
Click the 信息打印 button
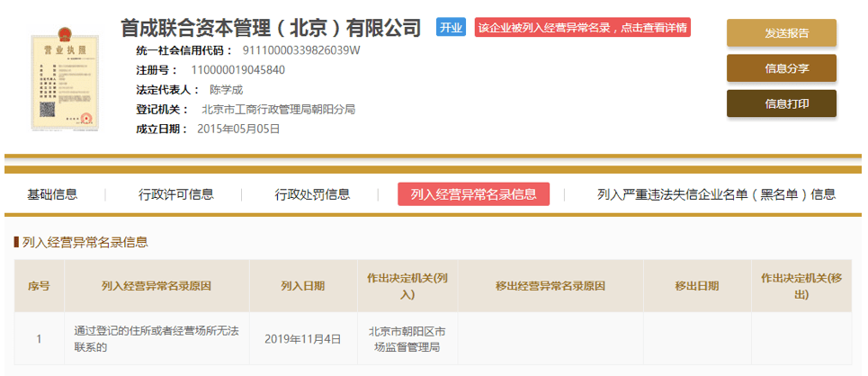coord(781,103)
